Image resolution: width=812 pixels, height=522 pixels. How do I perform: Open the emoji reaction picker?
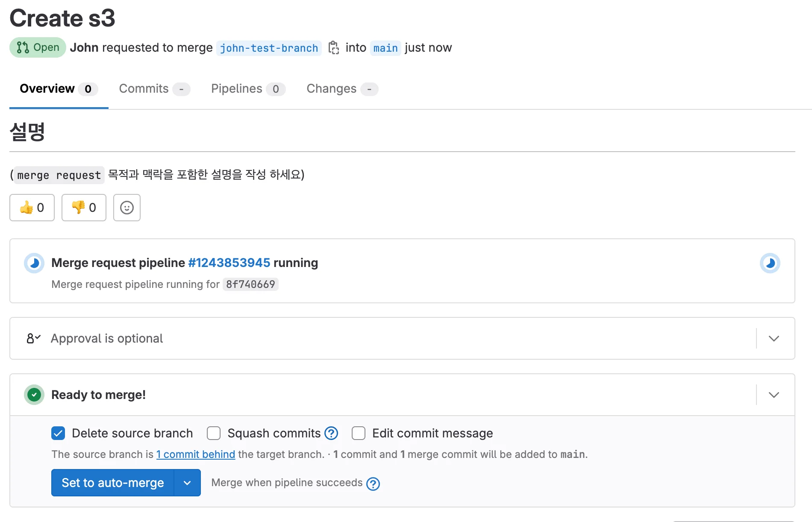click(127, 208)
